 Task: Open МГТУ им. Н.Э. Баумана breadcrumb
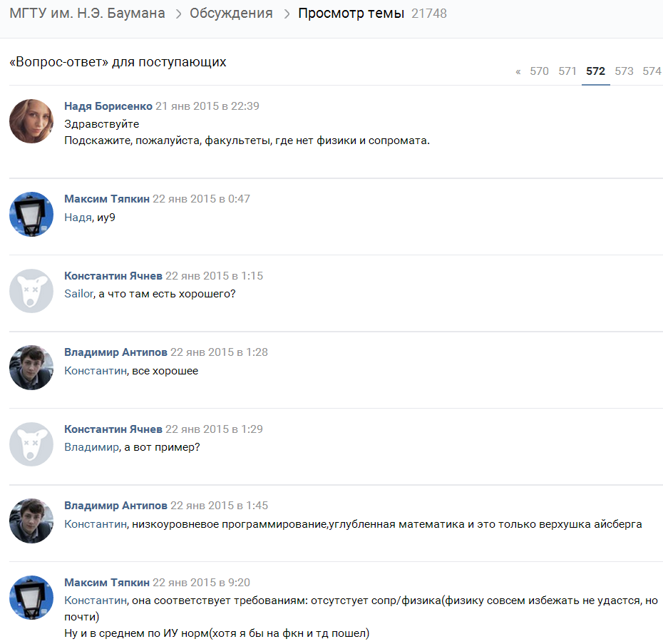pos(87,13)
